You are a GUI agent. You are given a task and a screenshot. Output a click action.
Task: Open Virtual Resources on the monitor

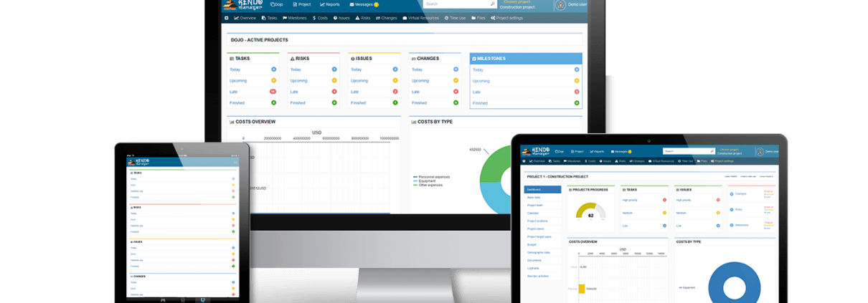click(420, 18)
